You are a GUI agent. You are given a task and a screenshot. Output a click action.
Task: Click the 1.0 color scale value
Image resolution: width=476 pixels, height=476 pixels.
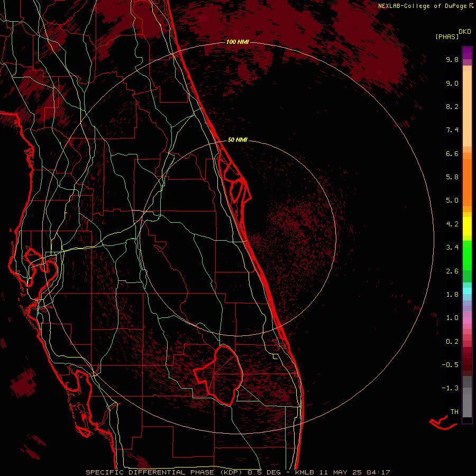click(452, 318)
